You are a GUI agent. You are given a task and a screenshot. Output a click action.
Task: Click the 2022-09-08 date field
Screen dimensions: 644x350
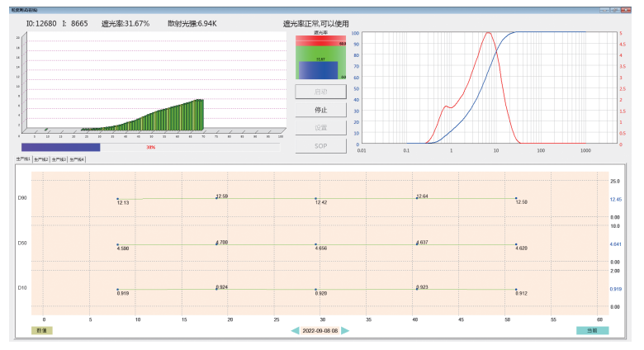coord(320,330)
